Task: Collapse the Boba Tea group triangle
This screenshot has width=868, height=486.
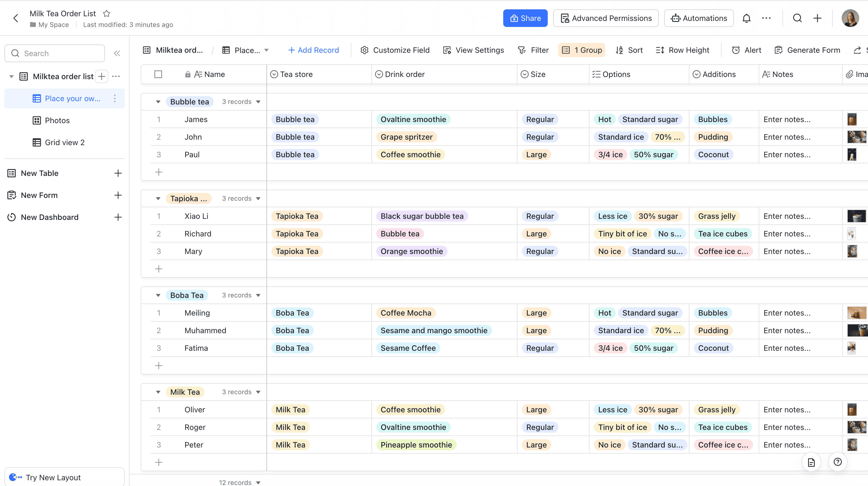Action: click(158, 295)
